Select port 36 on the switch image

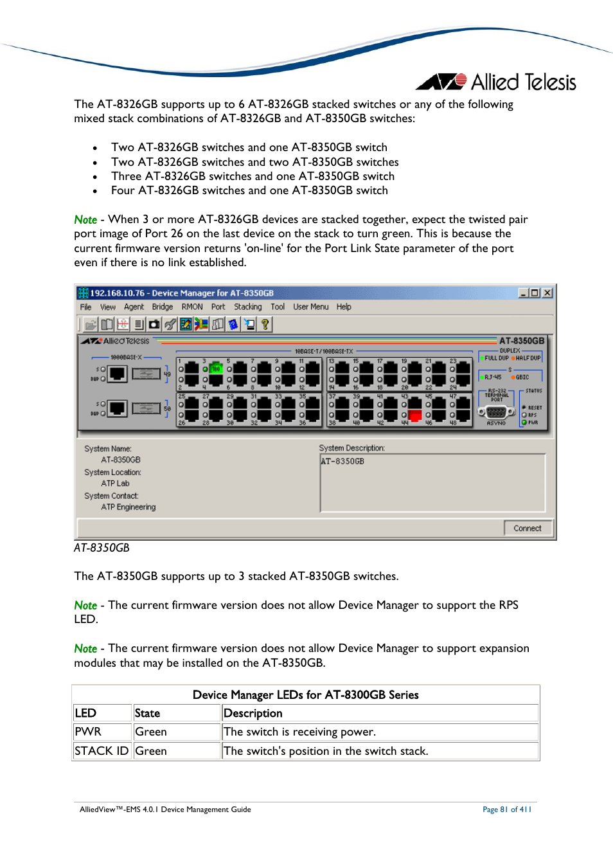(x=313, y=415)
